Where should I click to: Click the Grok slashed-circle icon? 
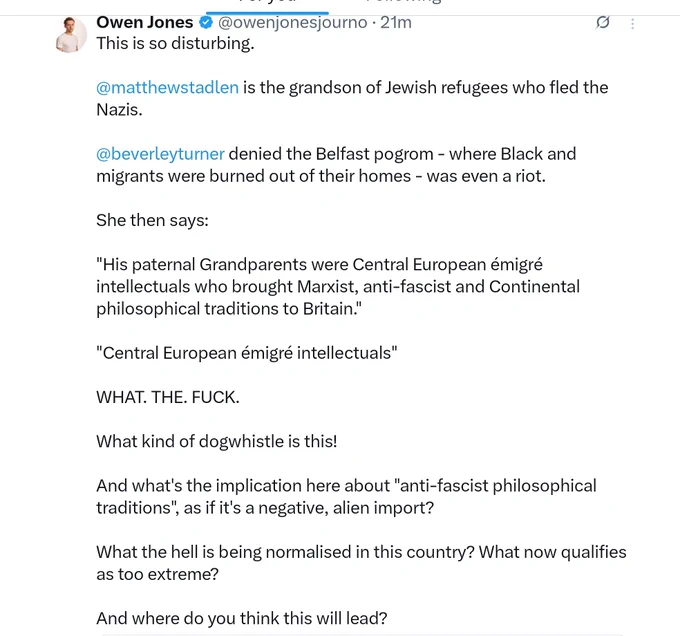click(x=603, y=22)
